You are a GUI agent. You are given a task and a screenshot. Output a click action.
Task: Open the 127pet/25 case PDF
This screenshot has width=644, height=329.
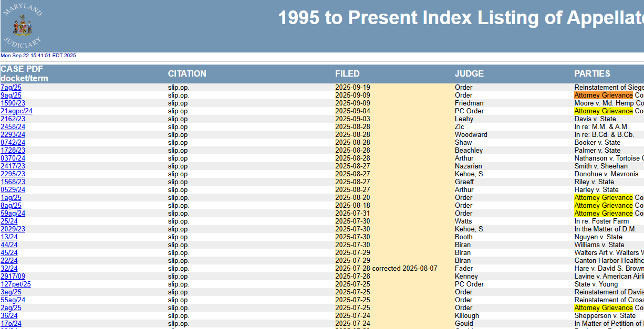click(15, 284)
